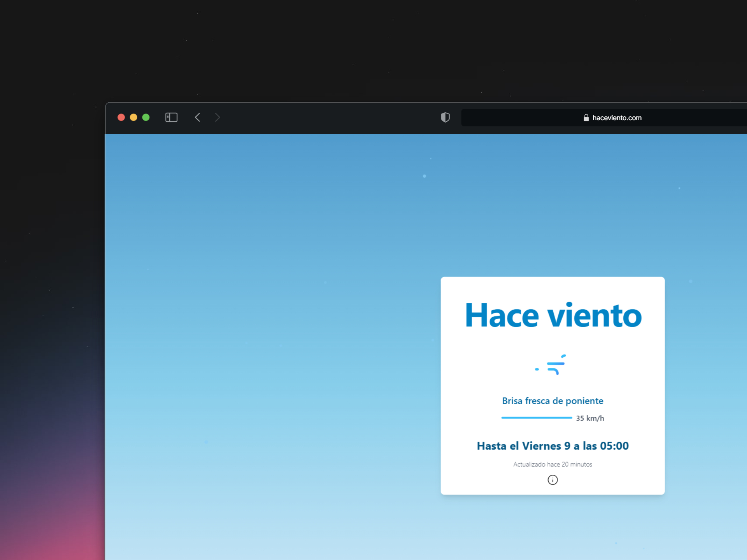
Task: Click the yellow minimize traffic light
Action: tap(133, 117)
